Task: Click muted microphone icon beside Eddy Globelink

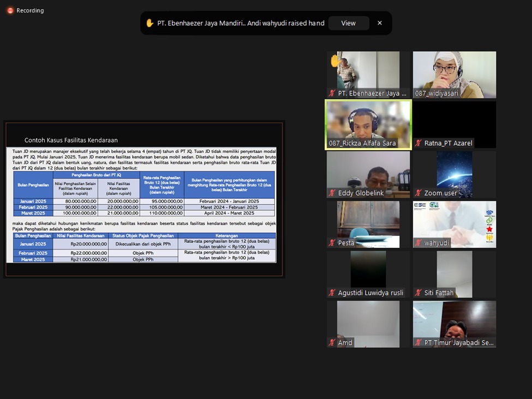Action: (x=332, y=193)
